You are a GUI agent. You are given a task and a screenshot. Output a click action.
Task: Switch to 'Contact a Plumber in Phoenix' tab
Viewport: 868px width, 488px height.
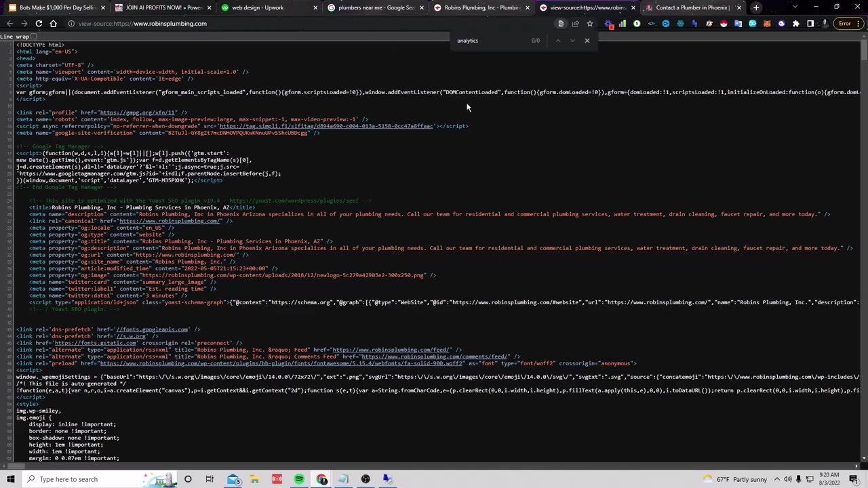[x=692, y=7]
